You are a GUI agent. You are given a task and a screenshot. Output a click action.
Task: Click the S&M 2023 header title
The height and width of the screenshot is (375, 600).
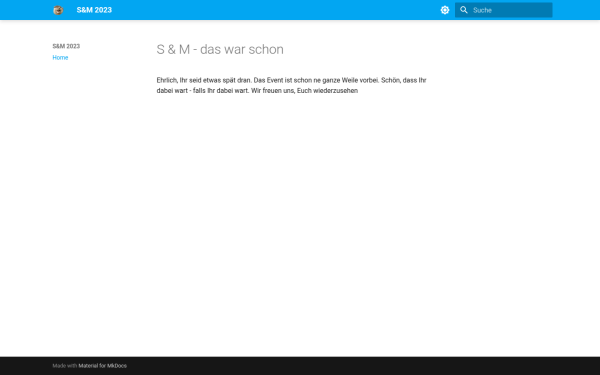pyautogui.click(x=94, y=10)
